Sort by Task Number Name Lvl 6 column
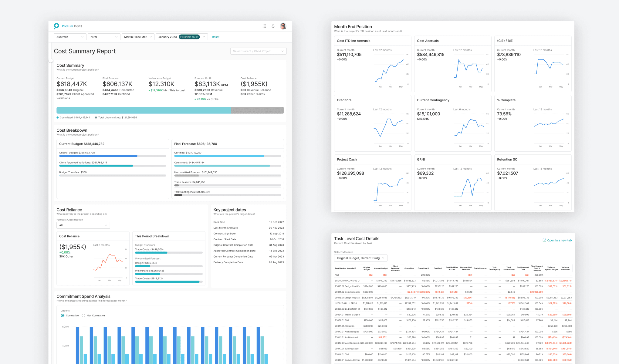The image size is (619, 364). [x=345, y=268]
